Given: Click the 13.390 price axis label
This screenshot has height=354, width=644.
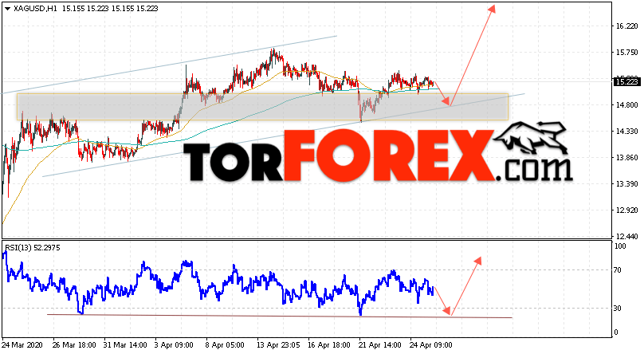Looking at the screenshot, I should pos(626,183).
